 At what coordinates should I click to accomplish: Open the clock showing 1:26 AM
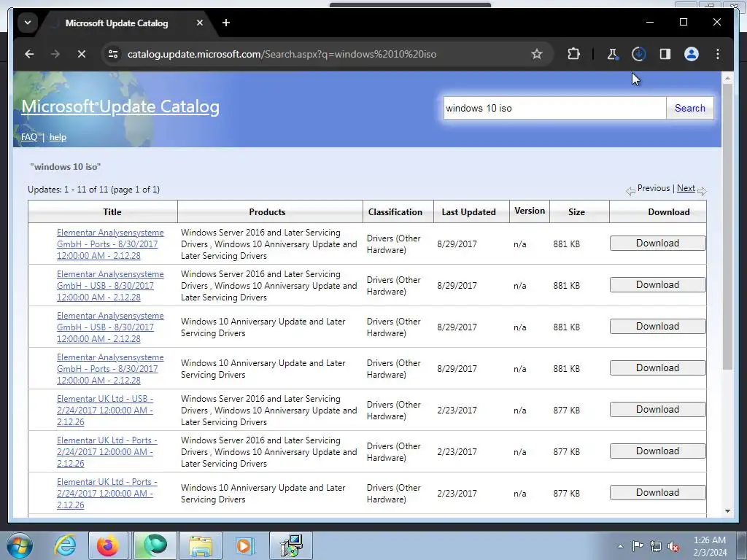pos(710,546)
